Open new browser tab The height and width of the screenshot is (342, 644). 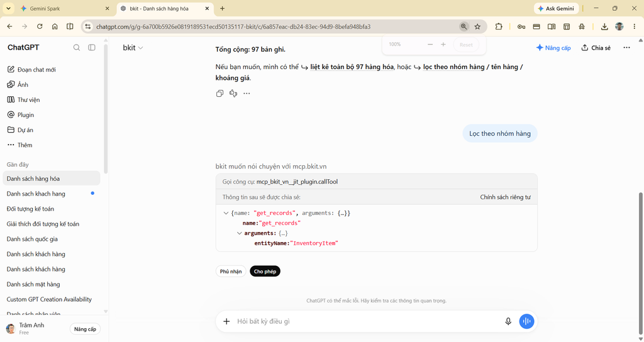[222, 8]
